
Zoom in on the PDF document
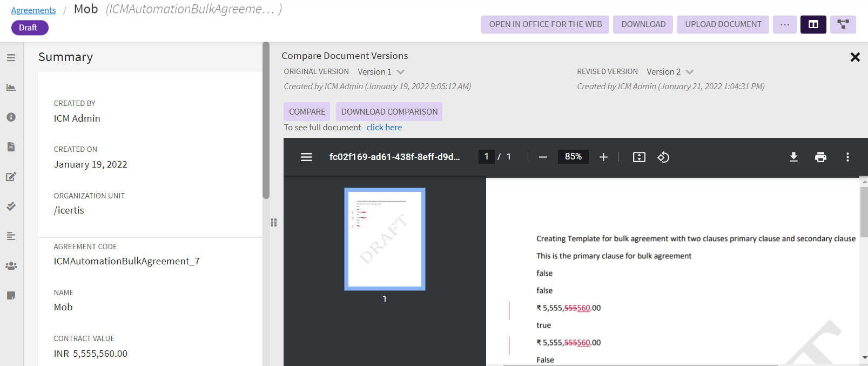[603, 157]
